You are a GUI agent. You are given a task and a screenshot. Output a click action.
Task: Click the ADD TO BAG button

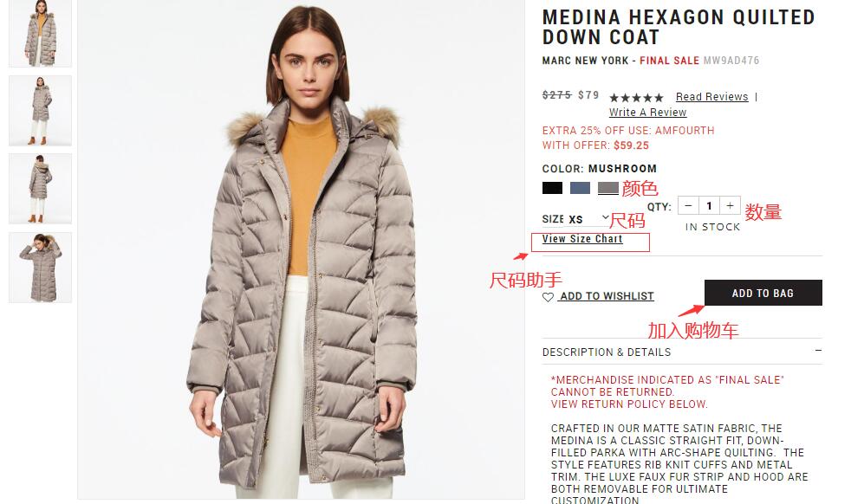coord(763,293)
